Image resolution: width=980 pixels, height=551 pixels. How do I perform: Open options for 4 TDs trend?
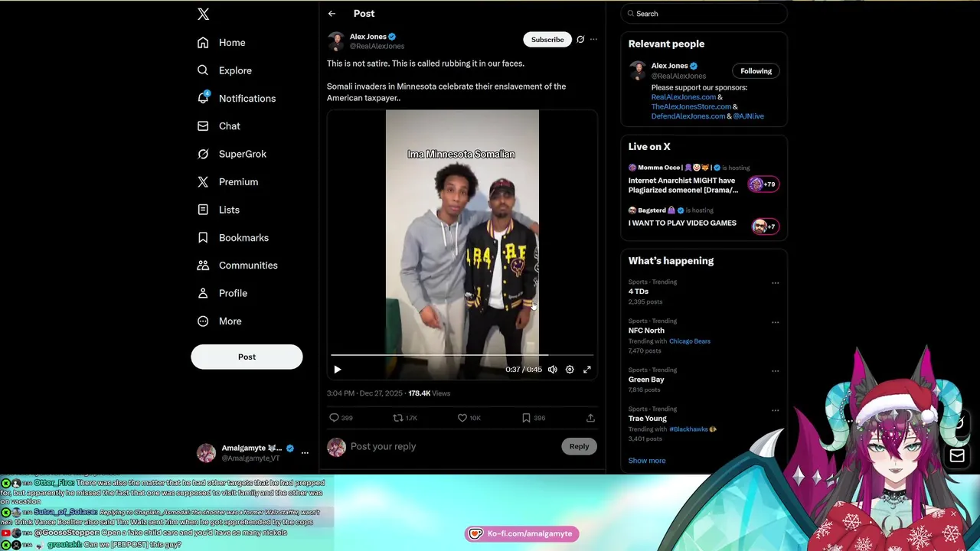coord(775,283)
